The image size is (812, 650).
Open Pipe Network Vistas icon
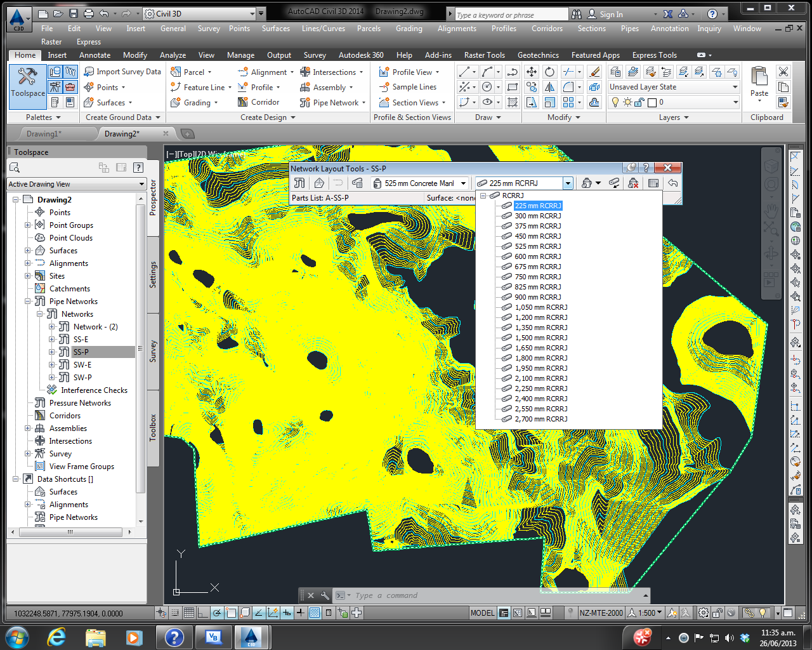[653, 183]
